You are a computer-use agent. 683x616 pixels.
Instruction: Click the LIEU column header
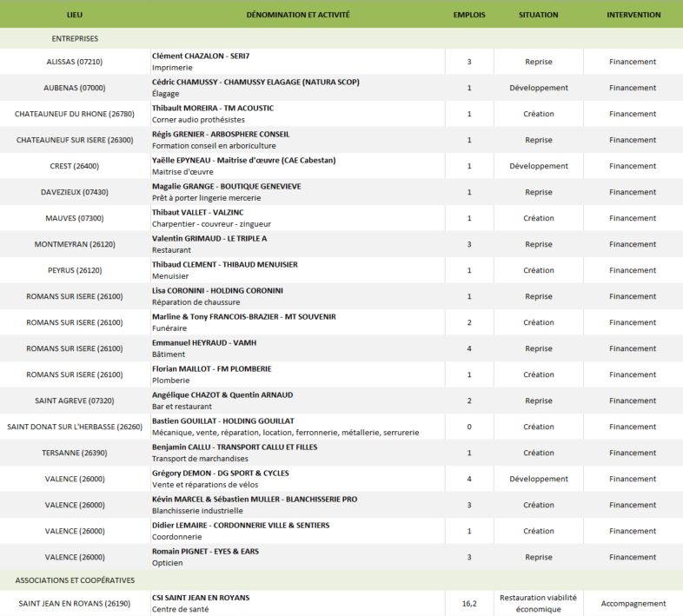click(74, 15)
